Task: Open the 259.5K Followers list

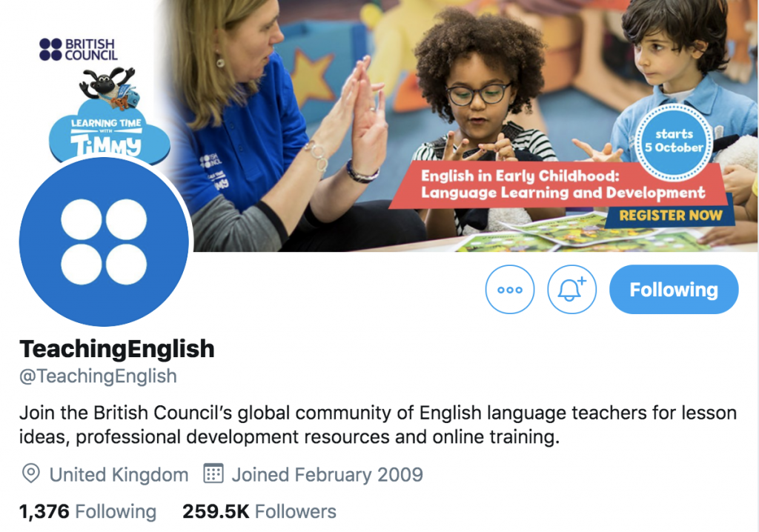Action: click(259, 511)
